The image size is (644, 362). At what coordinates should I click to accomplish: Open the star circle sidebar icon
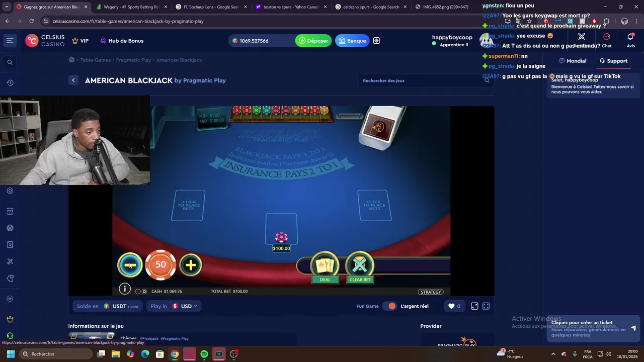[x=10, y=299]
